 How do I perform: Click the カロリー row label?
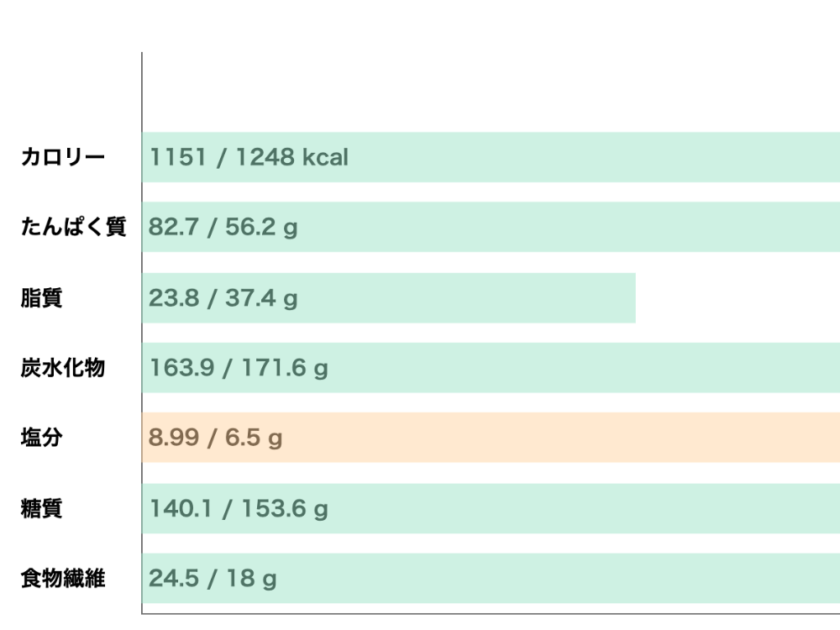coord(63,157)
